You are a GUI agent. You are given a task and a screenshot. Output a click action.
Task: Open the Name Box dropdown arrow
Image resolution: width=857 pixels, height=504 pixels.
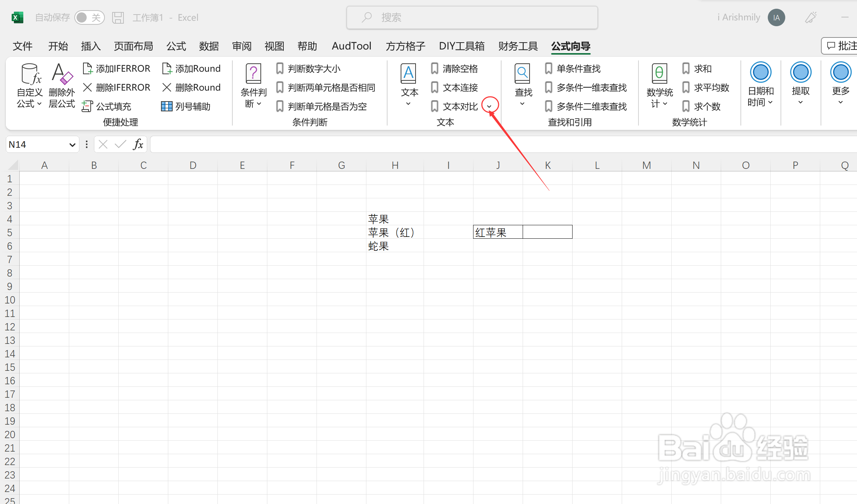[72, 145]
